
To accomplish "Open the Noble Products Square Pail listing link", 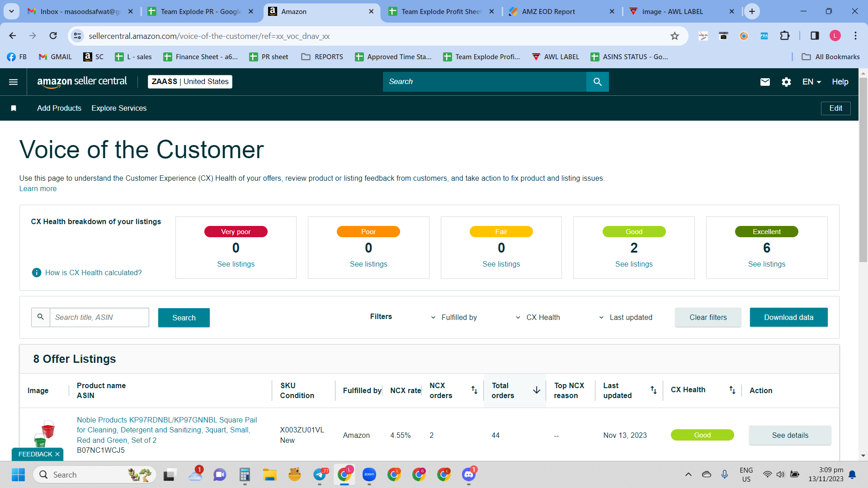I will 167,430.
